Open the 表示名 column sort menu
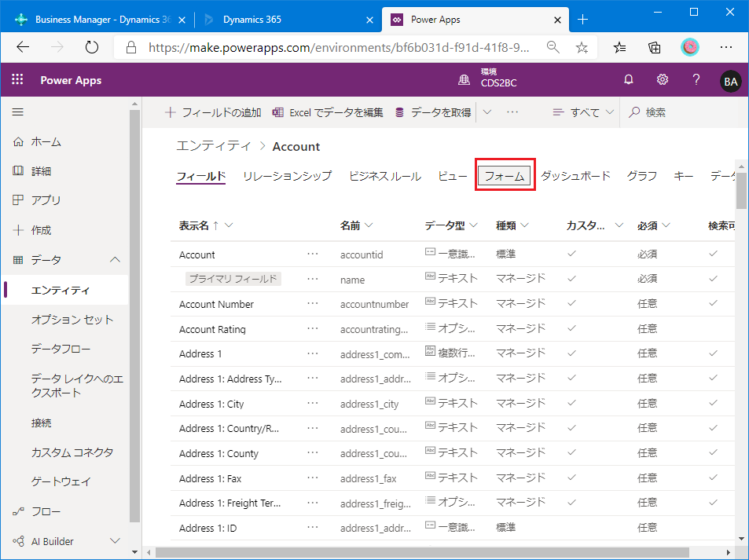 [x=229, y=225]
